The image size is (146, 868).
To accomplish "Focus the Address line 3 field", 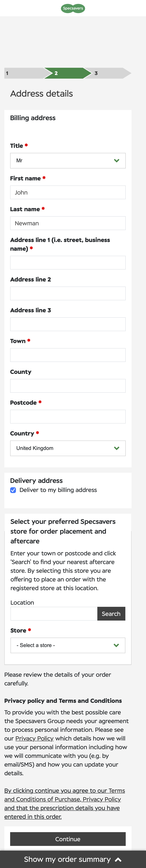I will coord(68,324).
